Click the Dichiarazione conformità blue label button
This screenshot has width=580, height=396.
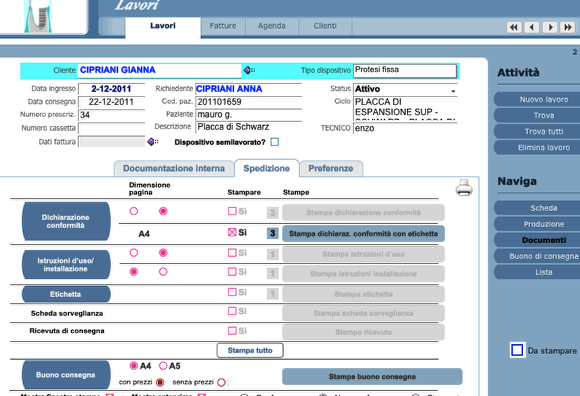[x=66, y=221]
